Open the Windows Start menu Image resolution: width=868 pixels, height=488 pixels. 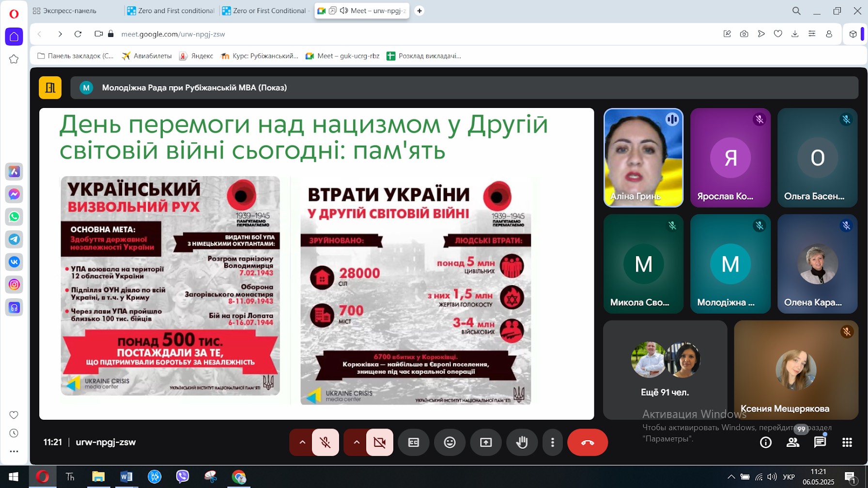14,477
